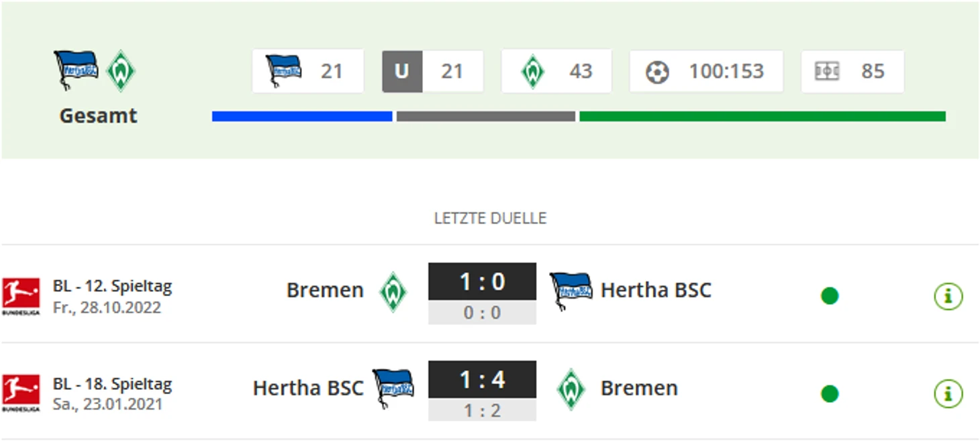Image resolution: width=980 pixels, height=441 pixels.
Task: Select the draws box labeled U 21
Action: pos(433,71)
